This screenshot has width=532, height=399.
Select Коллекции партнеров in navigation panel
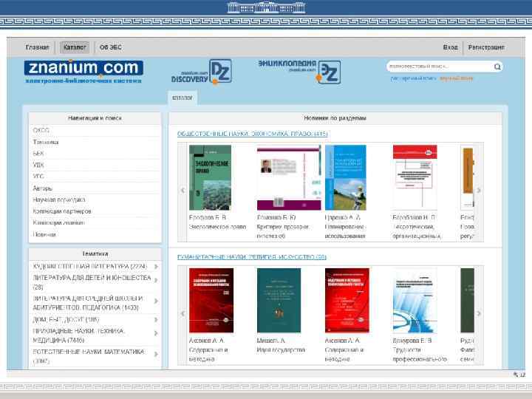(62, 211)
